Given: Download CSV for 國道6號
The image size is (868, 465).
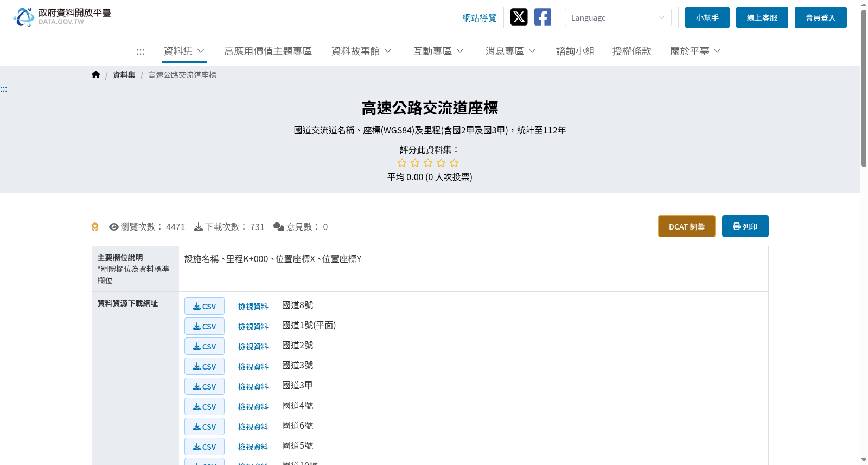Looking at the screenshot, I should pos(205,426).
